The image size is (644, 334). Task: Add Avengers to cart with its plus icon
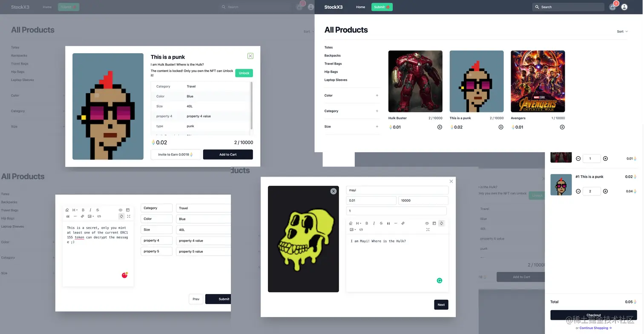pyautogui.click(x=562, y=127)
